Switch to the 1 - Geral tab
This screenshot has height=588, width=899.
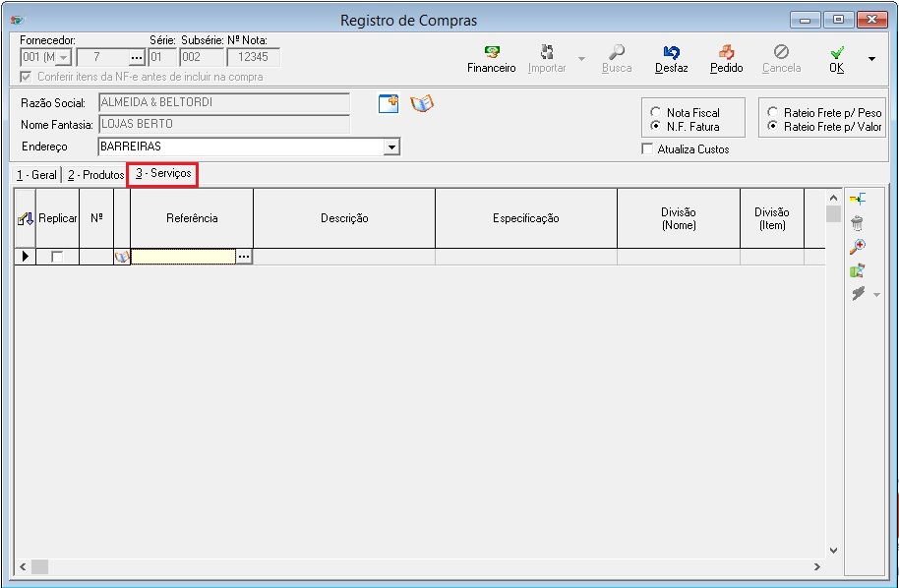(36, 175)
